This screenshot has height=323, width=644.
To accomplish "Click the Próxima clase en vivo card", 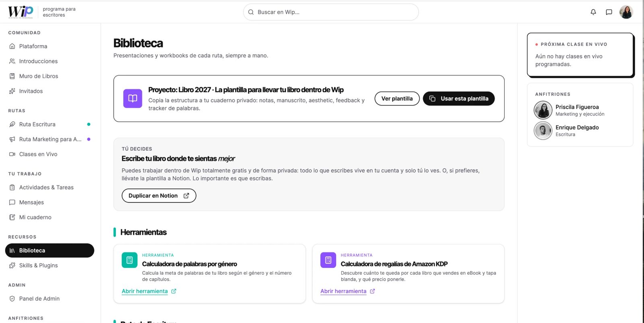I will (x=580, y=55).
